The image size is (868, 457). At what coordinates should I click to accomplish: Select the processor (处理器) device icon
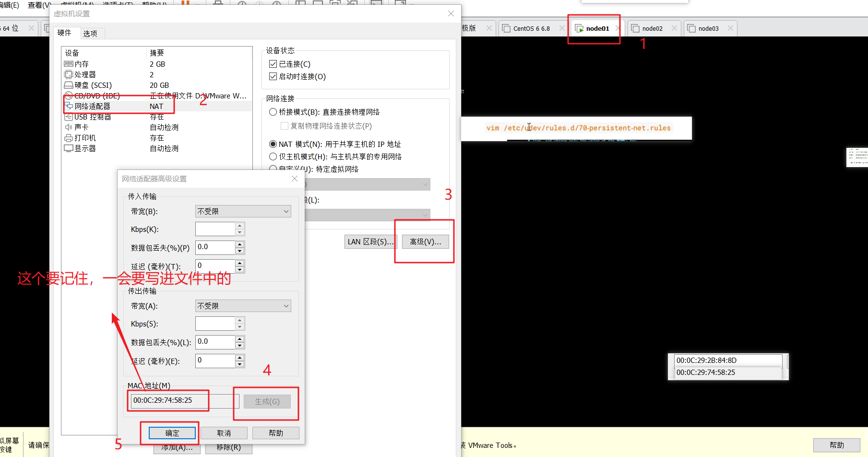69,74
